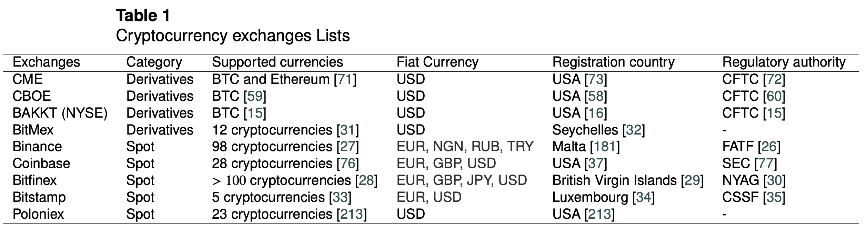Follow NYAG reference 30

click(x=774, y=181)
